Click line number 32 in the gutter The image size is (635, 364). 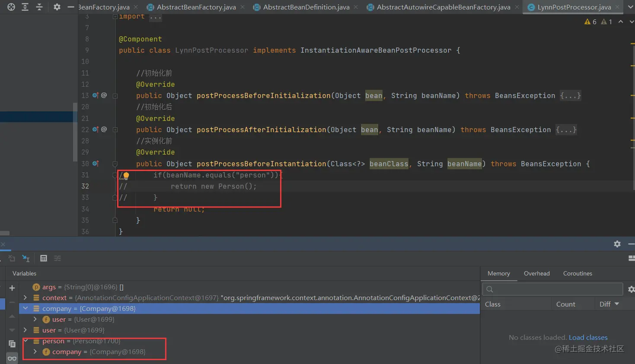[85, 187]
